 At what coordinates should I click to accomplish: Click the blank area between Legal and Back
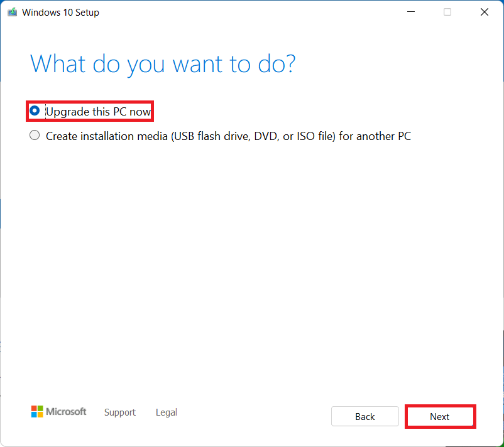point(251,414)
